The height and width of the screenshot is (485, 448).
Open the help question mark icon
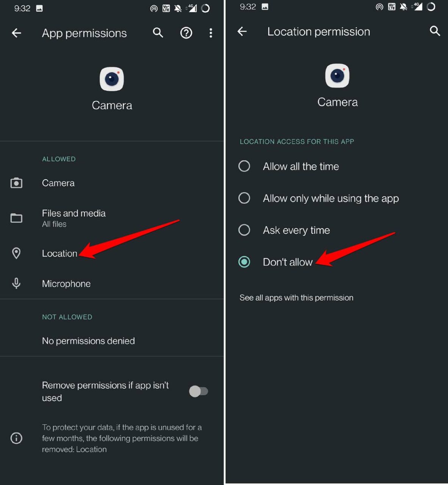pyautogui.click(x=186, y=33)
